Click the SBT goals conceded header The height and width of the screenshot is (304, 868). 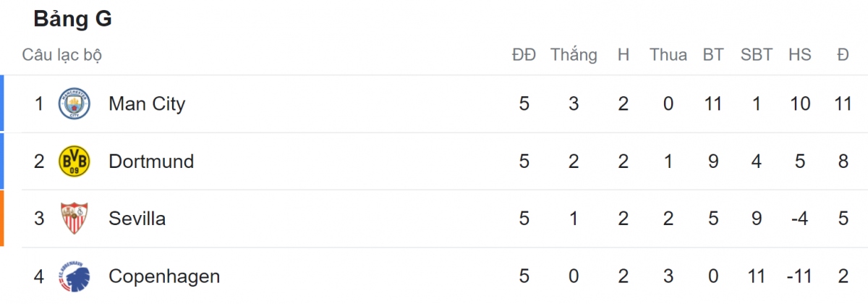click(x=757, y=55)
